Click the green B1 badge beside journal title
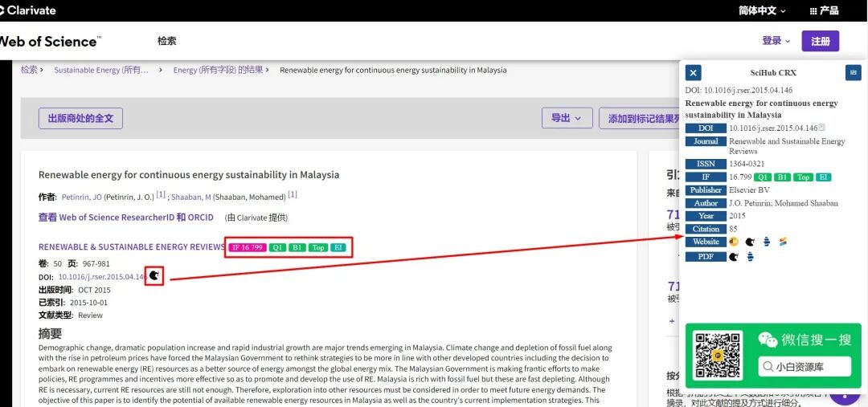The width and height of the screenshot is (868, 407). click(297, 247)
